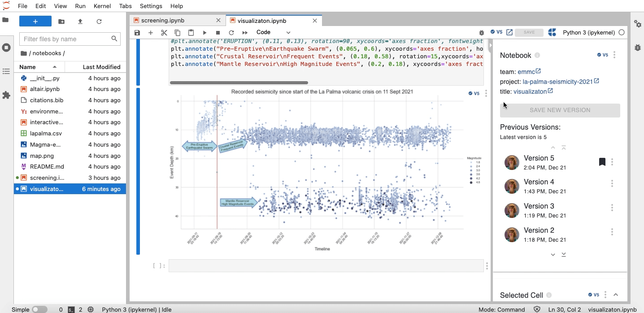The height and width of the screenshot is (313, 644).
Task: Save the notebook with the disk icon
Action: (137, 33)
